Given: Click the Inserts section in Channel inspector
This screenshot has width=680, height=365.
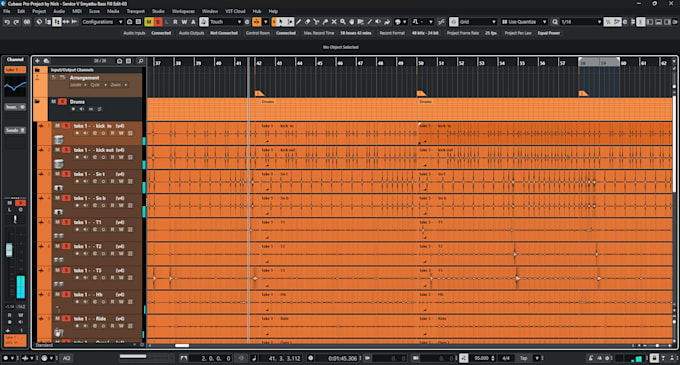Looking at the screenshot, I should [x=15, y=107].
